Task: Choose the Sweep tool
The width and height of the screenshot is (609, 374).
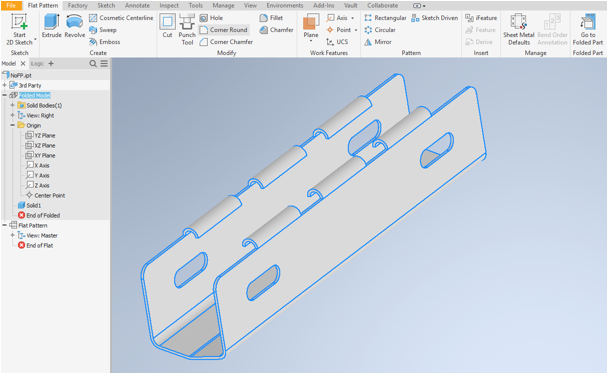Action: click(x=103, y=30)
